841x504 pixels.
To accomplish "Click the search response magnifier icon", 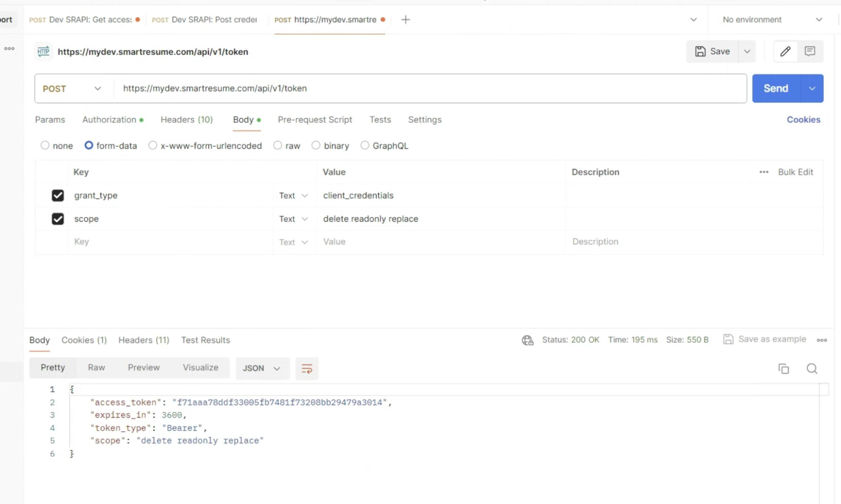I will tap(812, 369).
